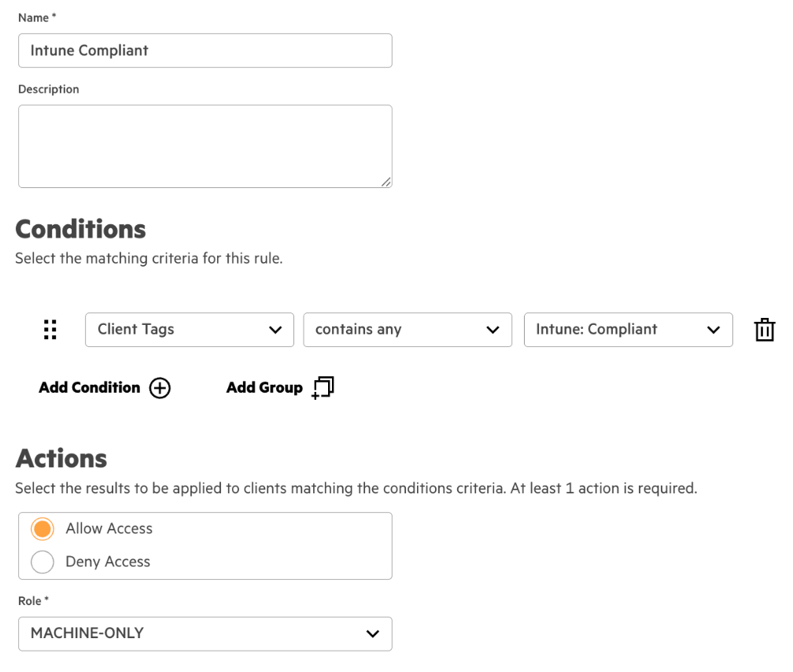Click the Description box resize corner handle
The height and width of the screenshot is (672, 793).
[385, 182]
